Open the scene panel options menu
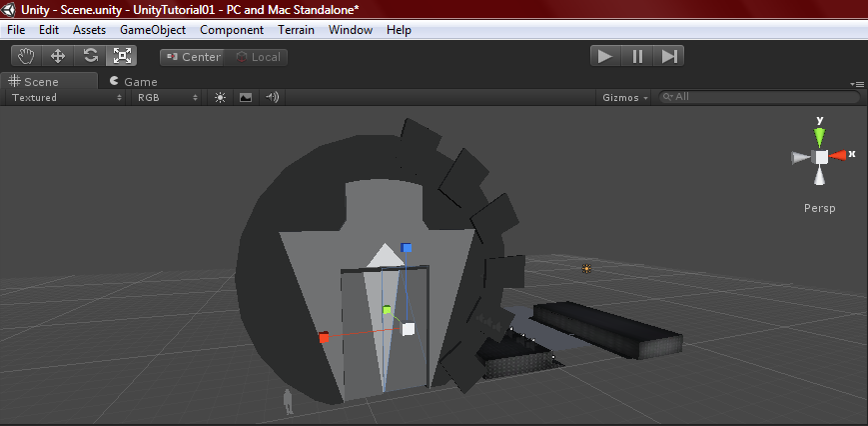 (857, 84)
